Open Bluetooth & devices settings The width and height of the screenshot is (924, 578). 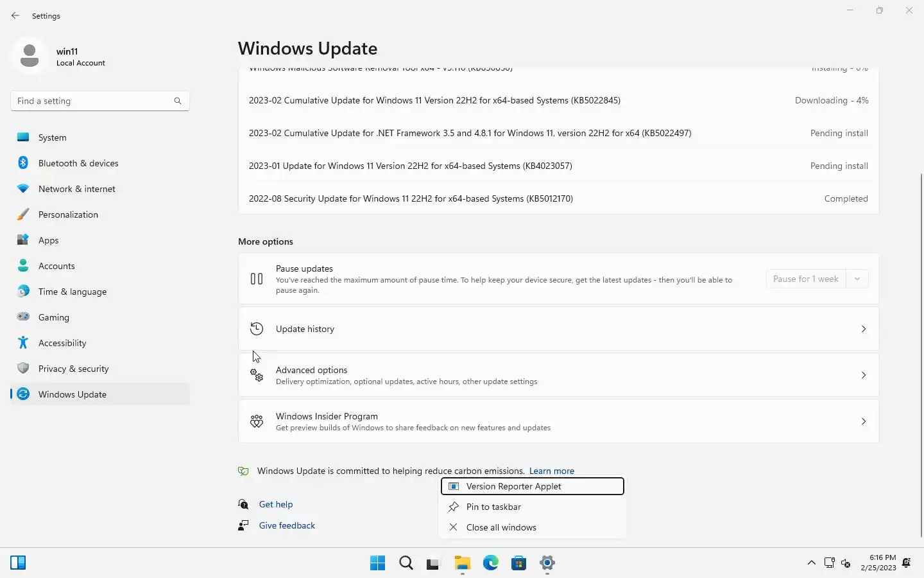click(100, 163)
